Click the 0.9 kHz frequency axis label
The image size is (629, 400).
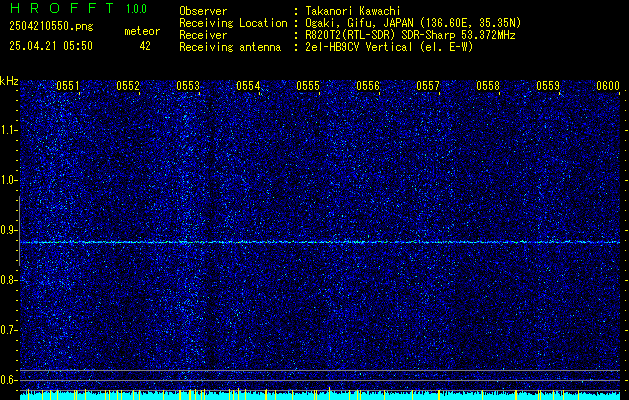click(8, 230)
